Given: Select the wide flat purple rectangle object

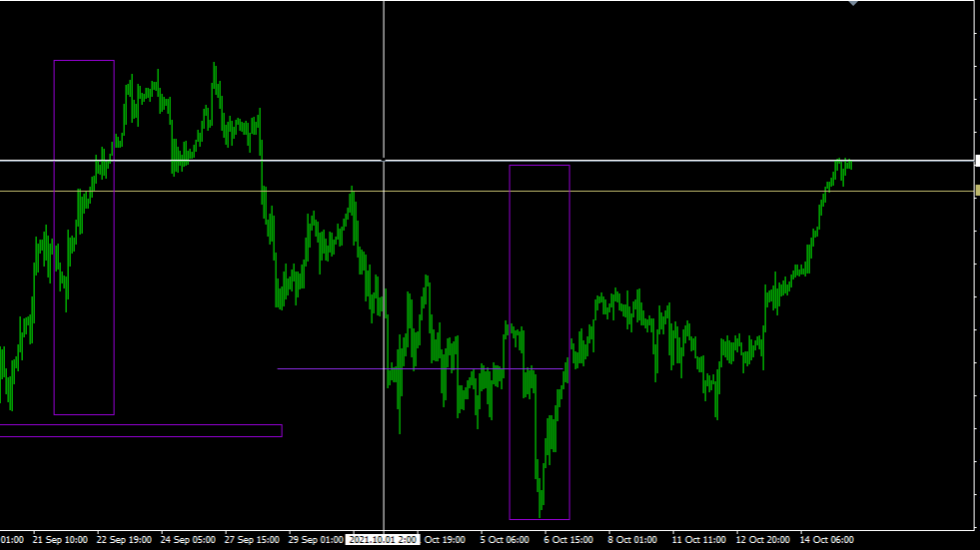Looking at the screenshot, I should point(141,431).
